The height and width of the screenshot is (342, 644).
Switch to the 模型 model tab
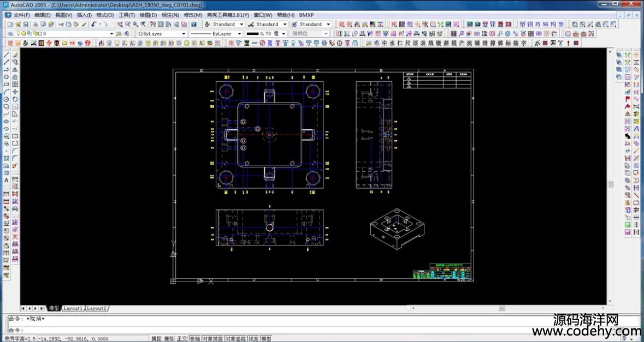click(x=54, y=308)
